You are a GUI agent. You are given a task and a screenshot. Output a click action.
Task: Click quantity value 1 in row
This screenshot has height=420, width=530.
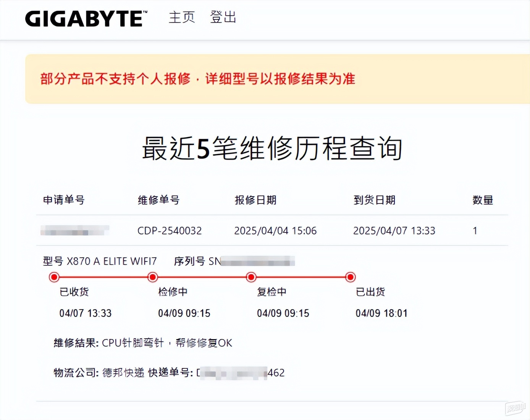point(475,231)
